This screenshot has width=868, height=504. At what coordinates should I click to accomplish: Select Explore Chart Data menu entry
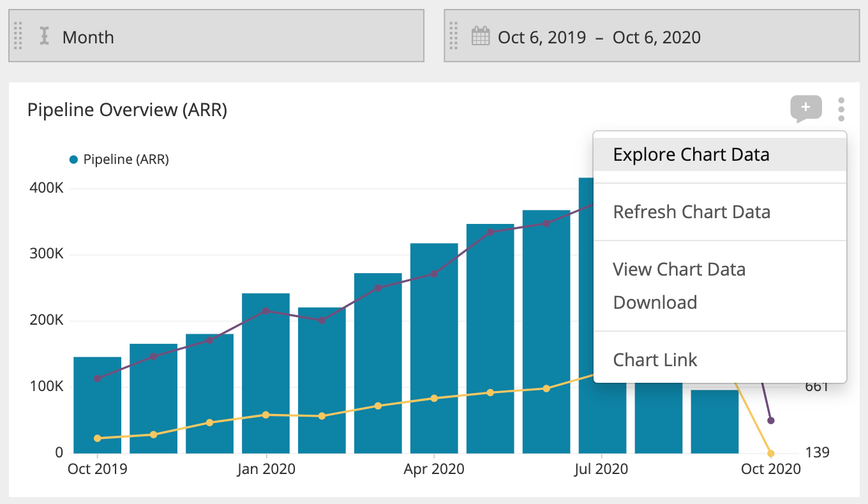click(x=720, y=154)
